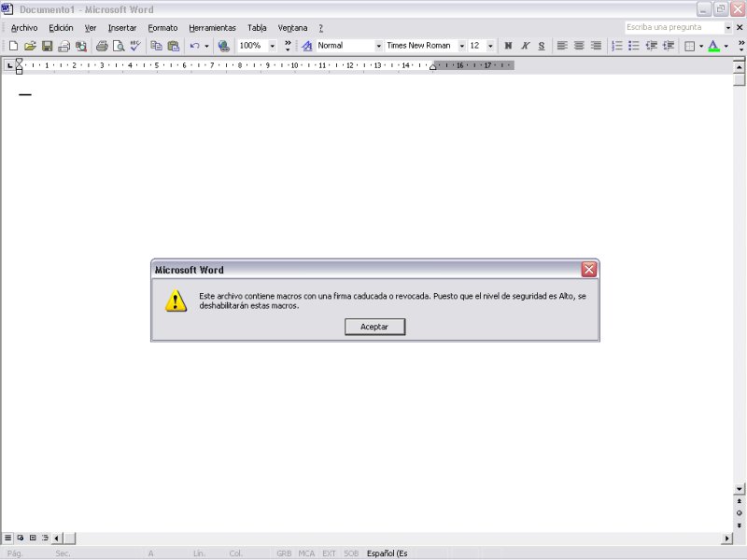747x560 pixels.
Task: Align text to the right
Action: click(596, 46)
